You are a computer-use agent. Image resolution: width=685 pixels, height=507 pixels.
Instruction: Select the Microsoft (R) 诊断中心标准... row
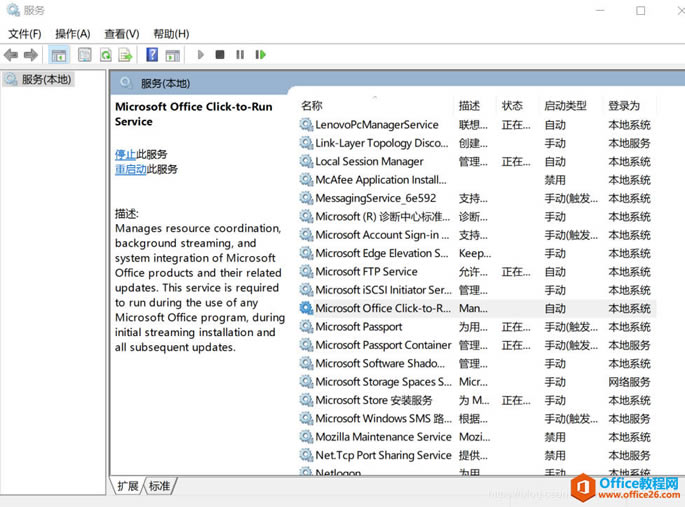477,217
